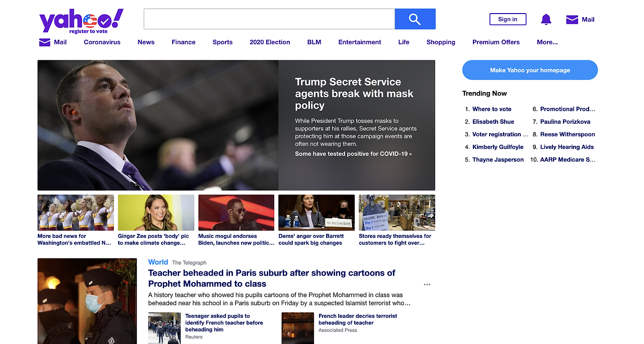The image size is (644, 344).
Task: Open the store interior thumbnail
Action: point(397,213)
